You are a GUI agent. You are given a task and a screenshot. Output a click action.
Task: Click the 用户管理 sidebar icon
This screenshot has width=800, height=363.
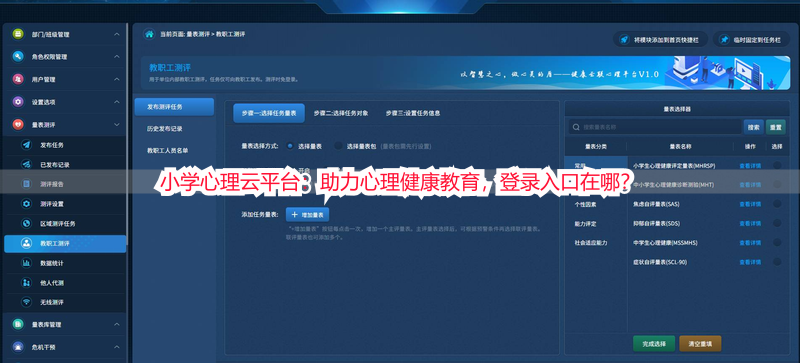tap(18, 79)
